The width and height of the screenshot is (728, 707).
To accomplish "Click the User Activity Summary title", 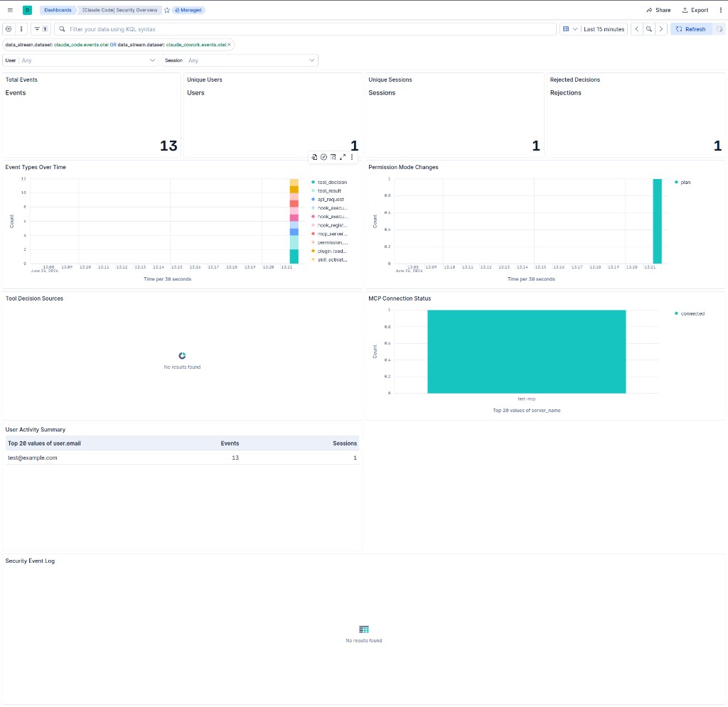I will (x=36, y=429).
